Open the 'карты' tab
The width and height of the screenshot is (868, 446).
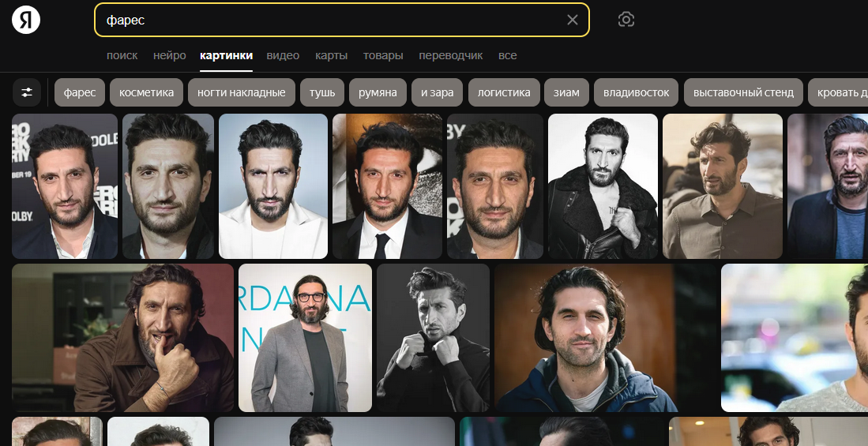pyautogui.click(x=331, y=55)
